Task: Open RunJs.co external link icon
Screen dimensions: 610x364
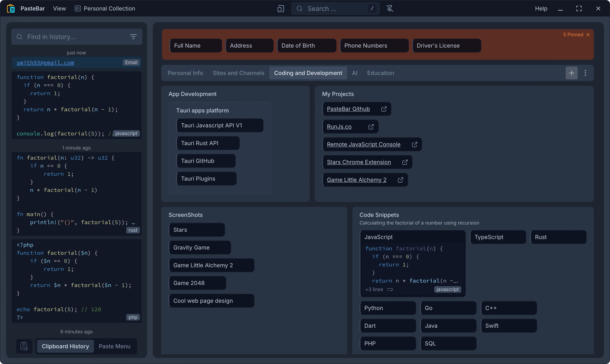Action: [371, 127]
